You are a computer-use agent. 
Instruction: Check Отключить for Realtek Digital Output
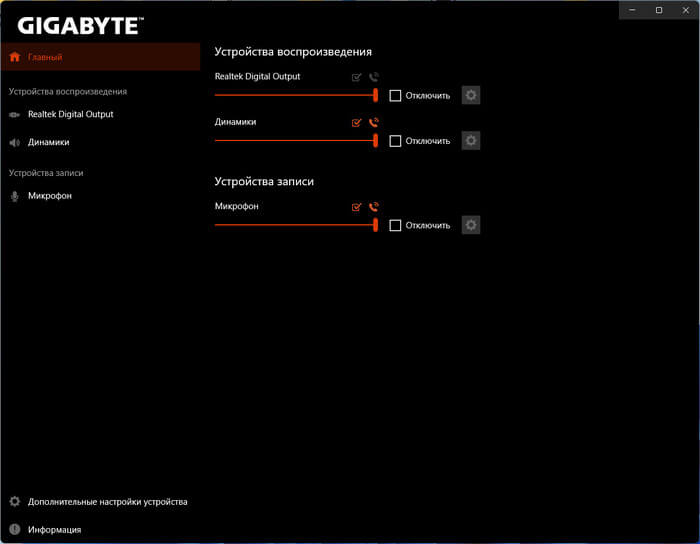click(x=395, y=96)
